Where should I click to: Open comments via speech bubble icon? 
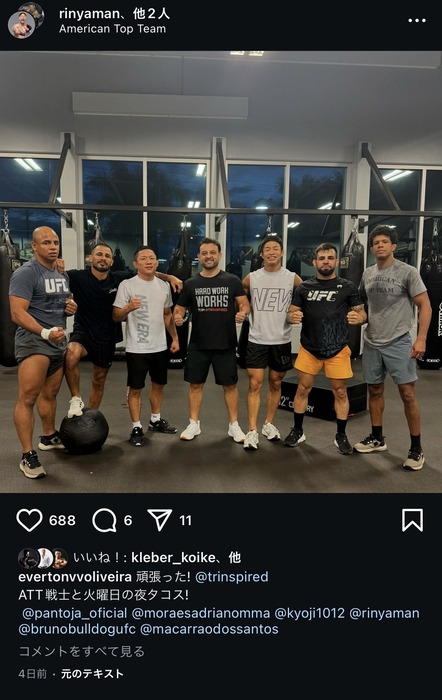(104, 520)
